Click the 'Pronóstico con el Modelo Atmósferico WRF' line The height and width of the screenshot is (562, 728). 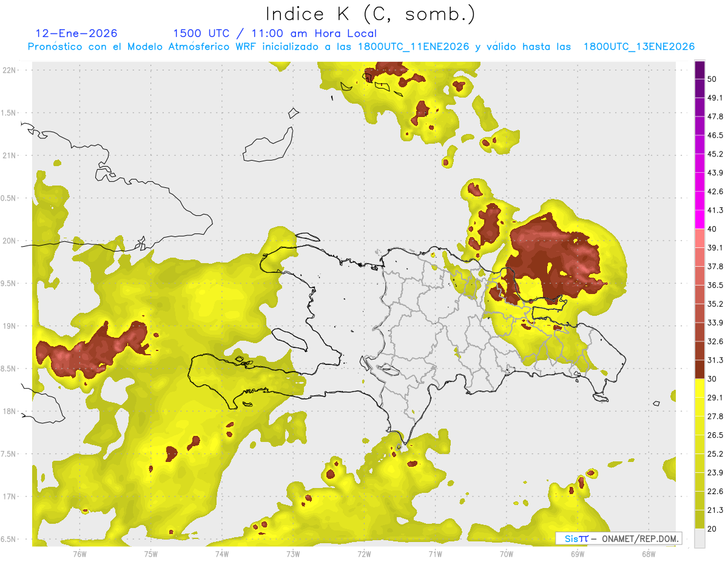[x=361, y=47]
